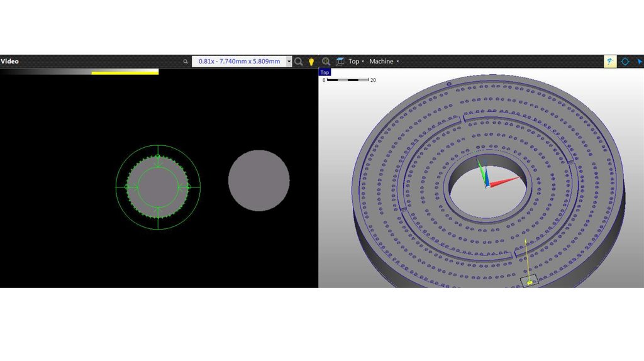Viewport: 644px width, 361px height.
Task: Open the magnification dropdown arrow
Action: click(289, 62)
